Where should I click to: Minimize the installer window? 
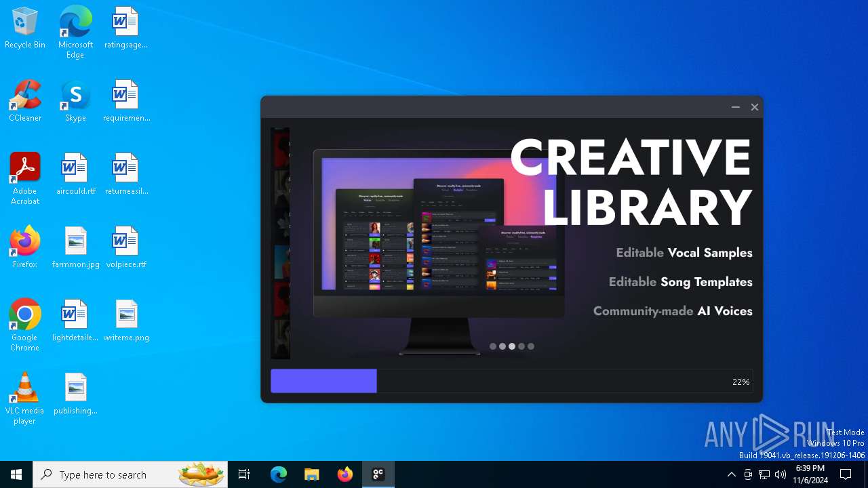point(736,107)
